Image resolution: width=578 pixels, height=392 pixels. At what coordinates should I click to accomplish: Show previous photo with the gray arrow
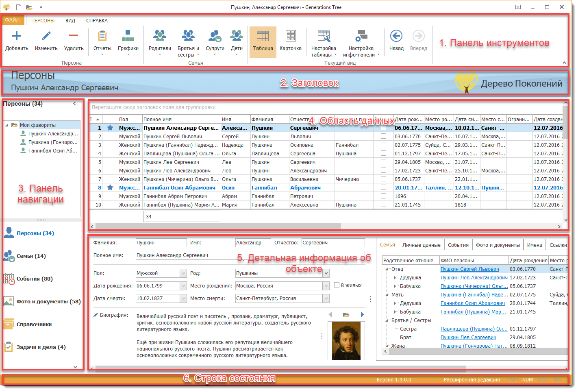[330, 314]
